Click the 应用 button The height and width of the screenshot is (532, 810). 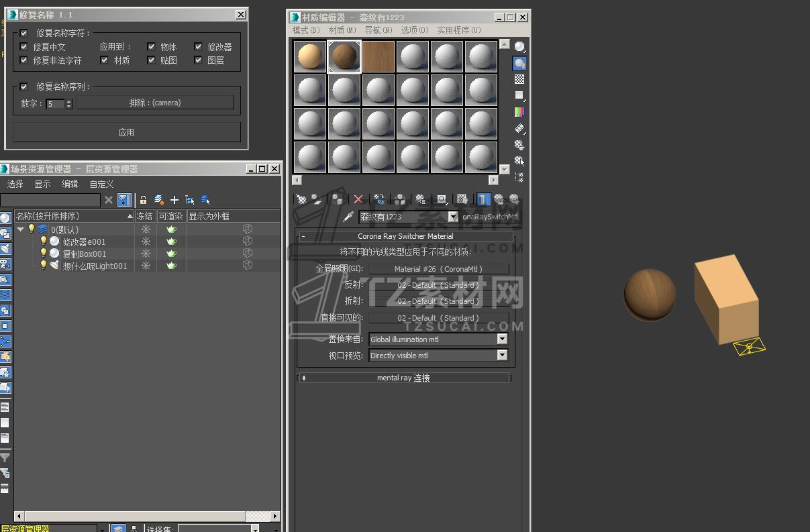pyautogui.click(x=126, y=132)
